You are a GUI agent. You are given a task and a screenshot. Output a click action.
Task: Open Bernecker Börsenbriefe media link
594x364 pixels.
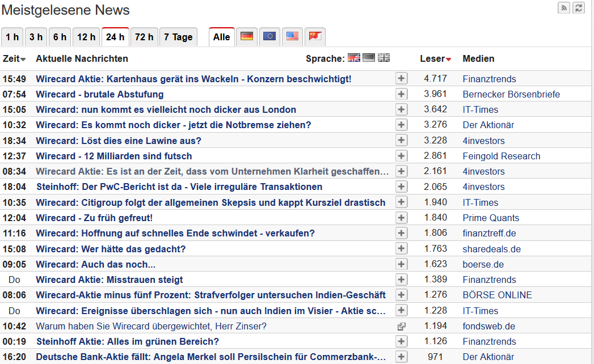(511, 94)
